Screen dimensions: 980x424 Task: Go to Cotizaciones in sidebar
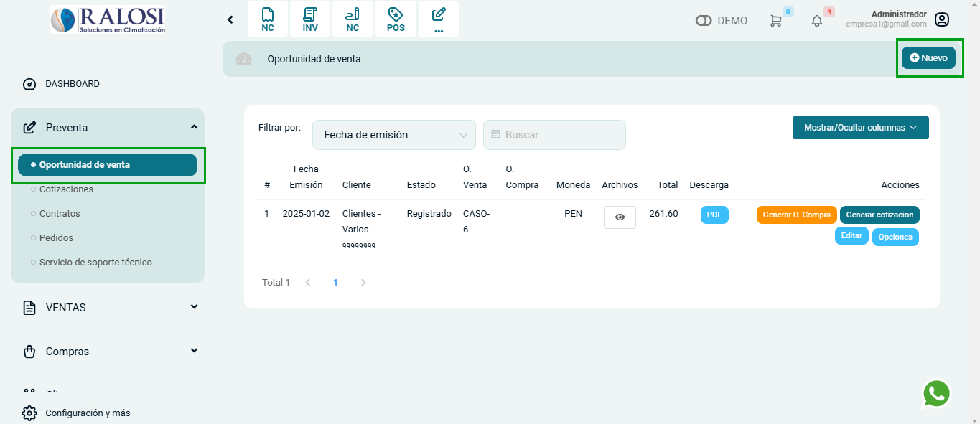coord(66,189)
